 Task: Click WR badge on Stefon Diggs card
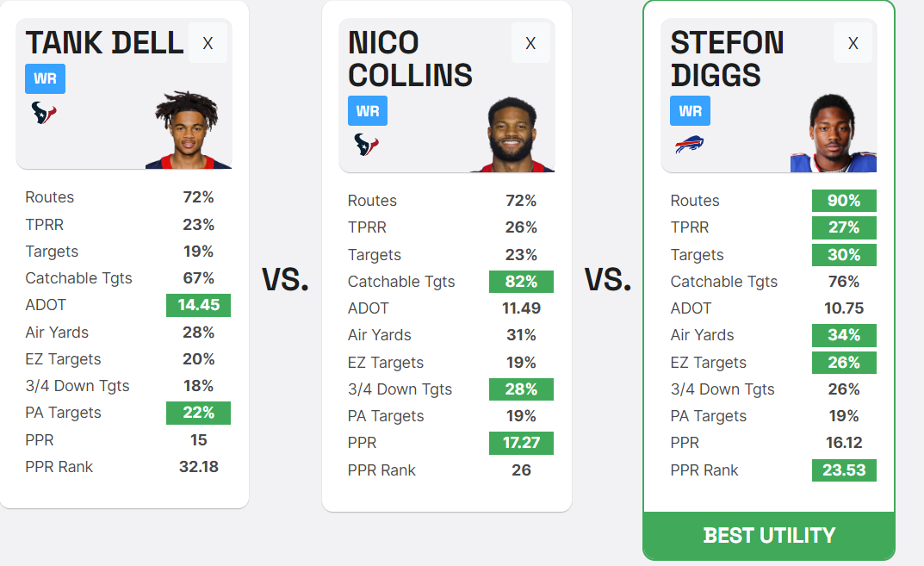(x=690, y=111)
